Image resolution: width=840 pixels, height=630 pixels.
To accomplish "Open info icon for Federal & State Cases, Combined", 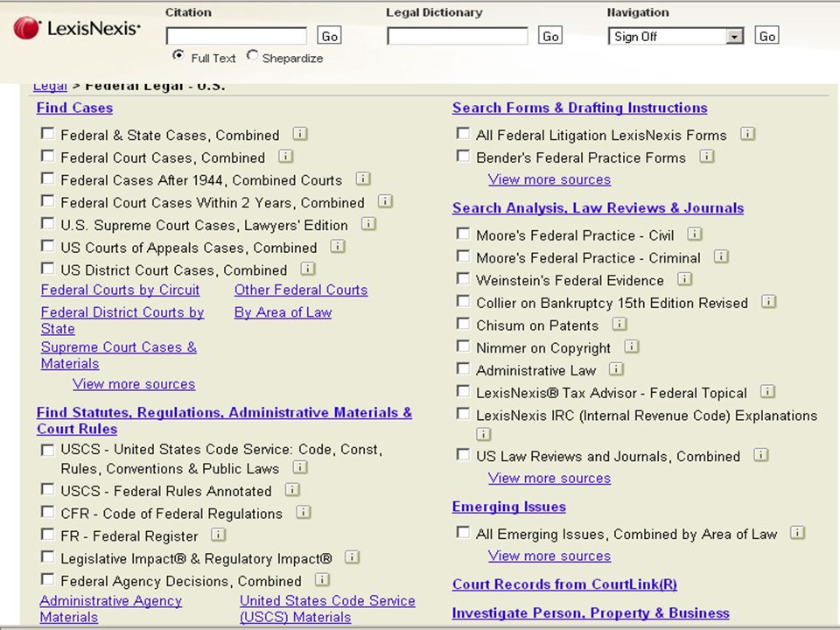I will (300, 133).
